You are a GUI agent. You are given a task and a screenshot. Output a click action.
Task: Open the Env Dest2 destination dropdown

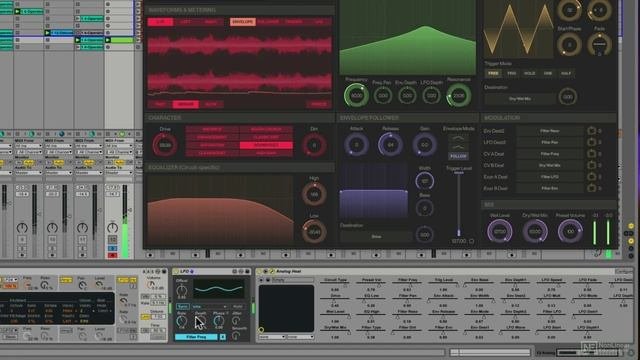point(549,131)
